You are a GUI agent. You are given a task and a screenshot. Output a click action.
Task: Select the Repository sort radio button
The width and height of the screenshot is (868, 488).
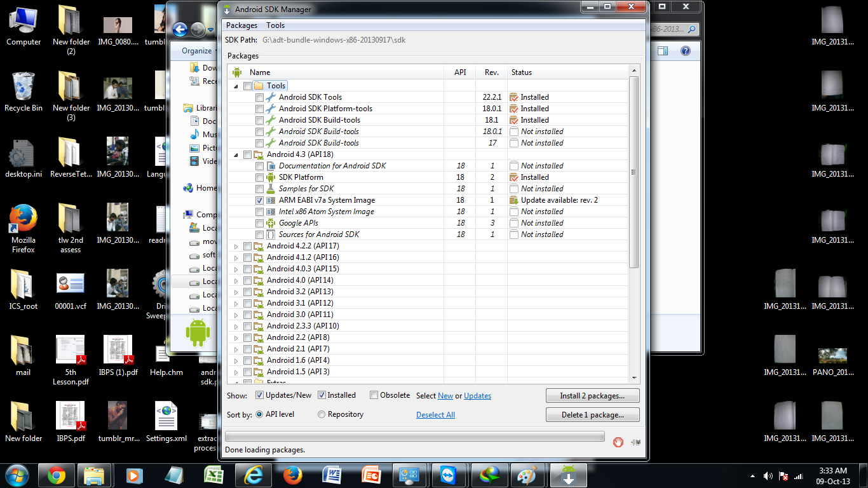point(322,414)
